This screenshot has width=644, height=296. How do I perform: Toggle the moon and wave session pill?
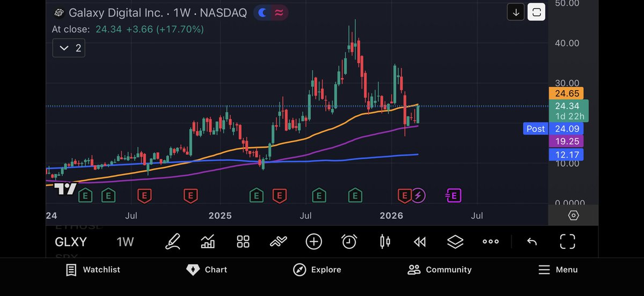click(270, 13)
